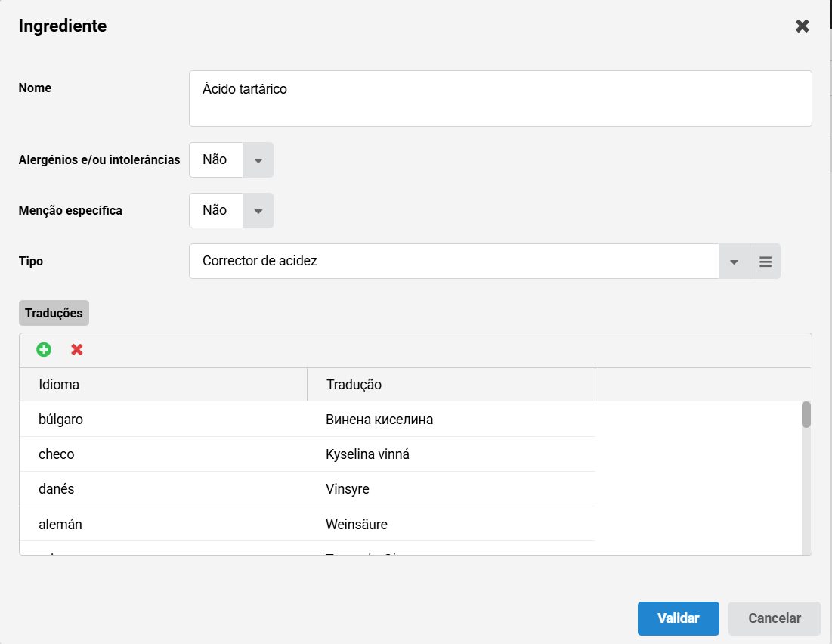
Task: Click the Vinsyre translation cell
Action: point(451,489)
